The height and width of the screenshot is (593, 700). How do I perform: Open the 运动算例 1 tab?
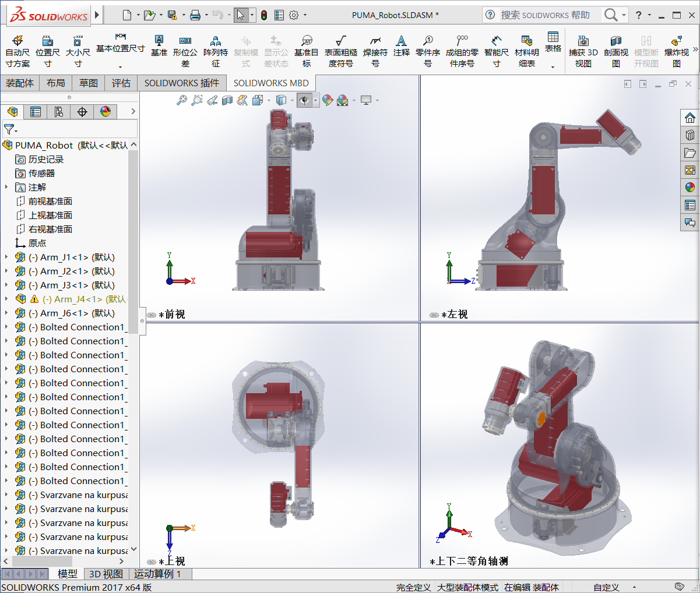(x=157, y=574)
